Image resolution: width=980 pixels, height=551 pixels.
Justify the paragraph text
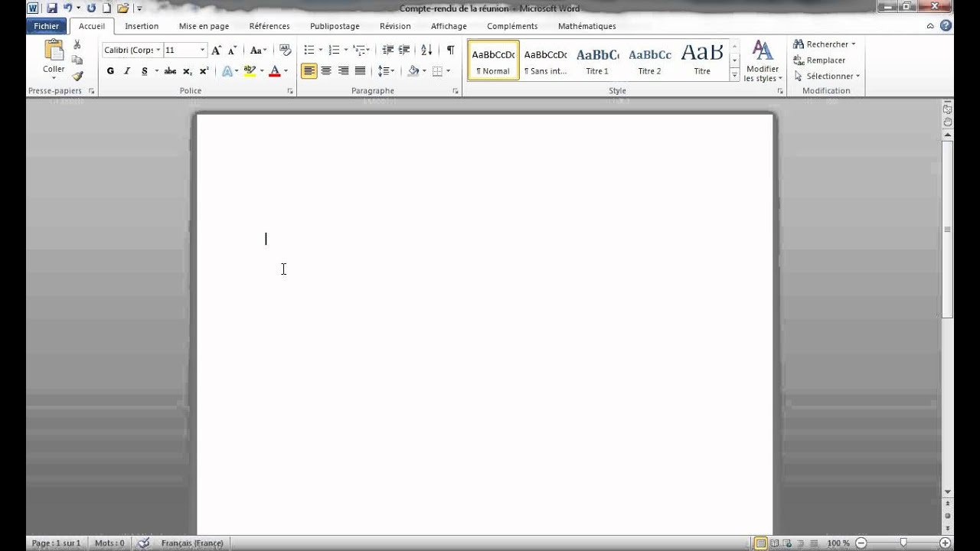pos(360,70)
